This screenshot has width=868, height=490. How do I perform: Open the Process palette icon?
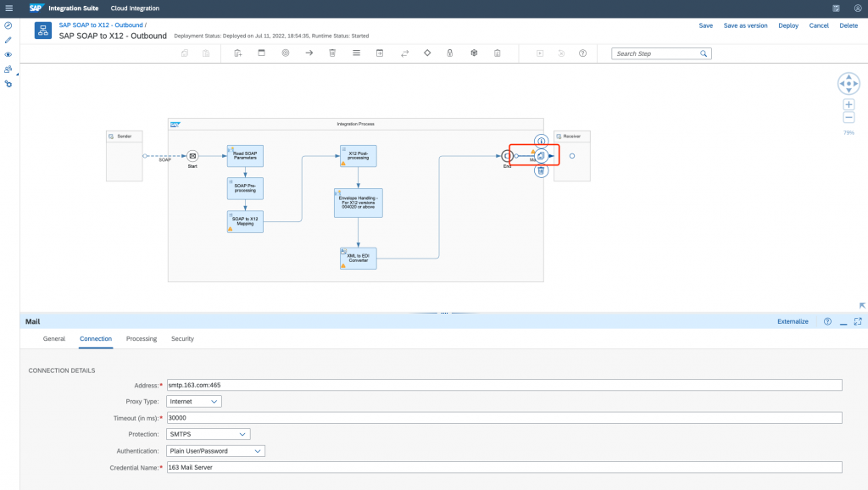pos(262,53)
